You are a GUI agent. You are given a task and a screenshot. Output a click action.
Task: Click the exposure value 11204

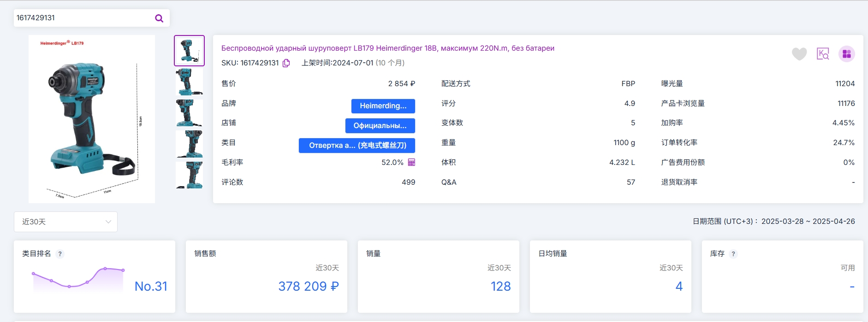click(845, 83)
